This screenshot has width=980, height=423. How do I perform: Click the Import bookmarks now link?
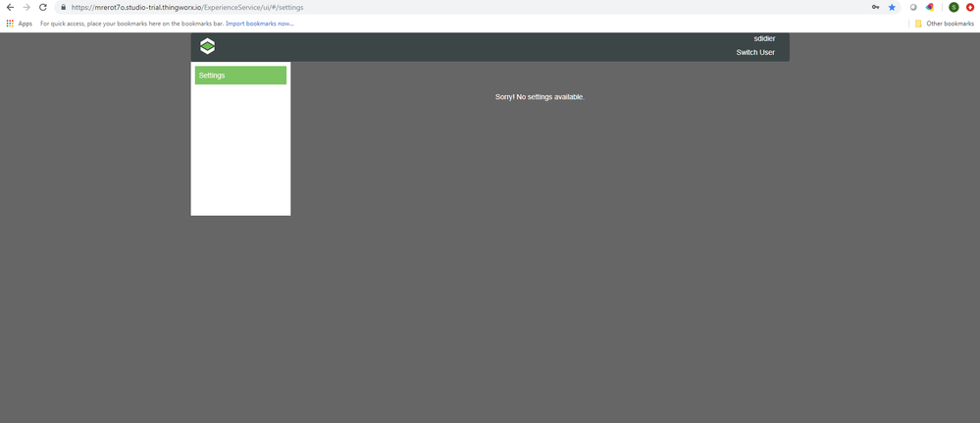point(260,24)
